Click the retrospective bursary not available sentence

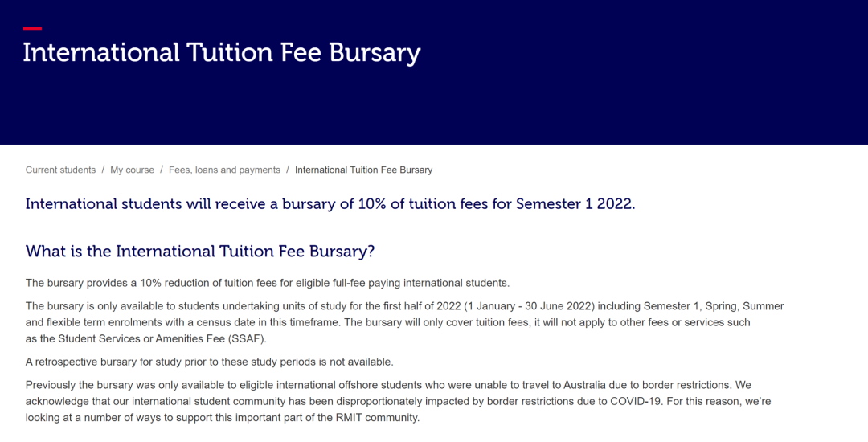(209, 362)
